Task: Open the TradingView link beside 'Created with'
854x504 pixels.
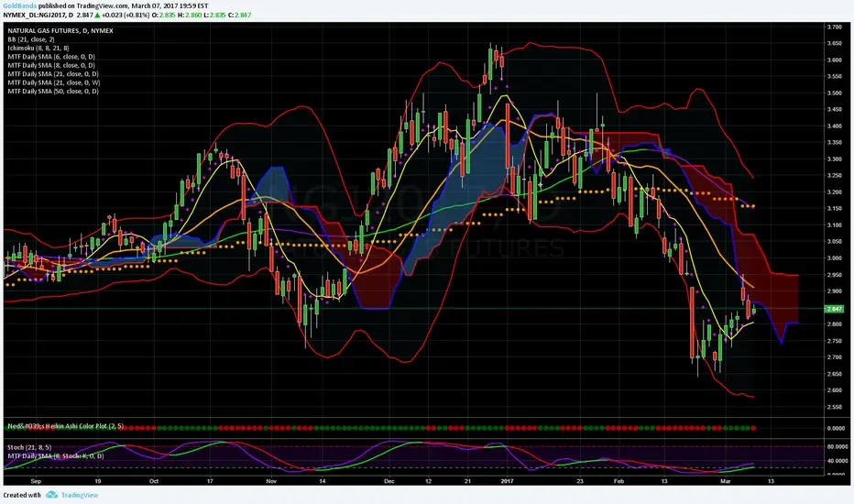Action: point(80,495)
